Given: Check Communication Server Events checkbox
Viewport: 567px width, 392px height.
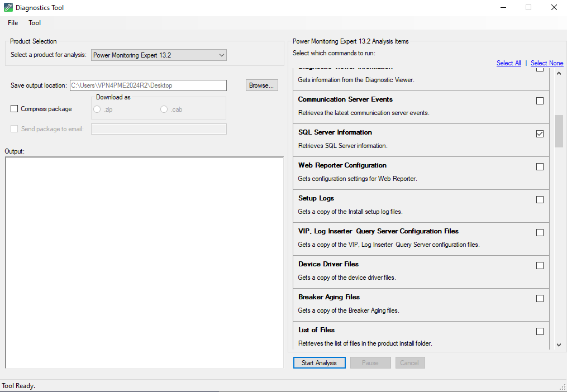Looking at the screenshot, I should [x=540, y=101].
